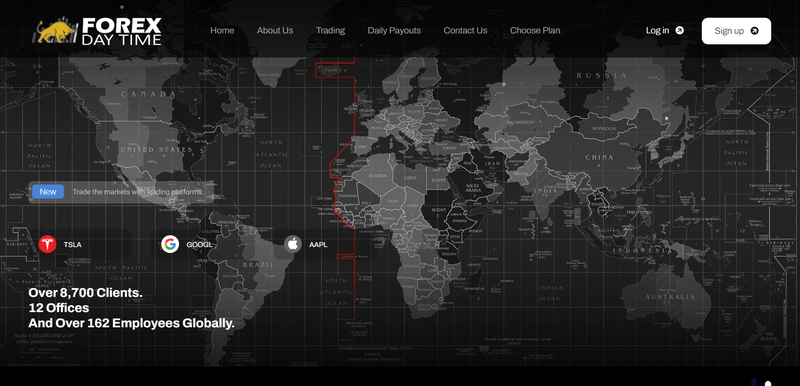Click the Apple logo icon

point(293,244)
